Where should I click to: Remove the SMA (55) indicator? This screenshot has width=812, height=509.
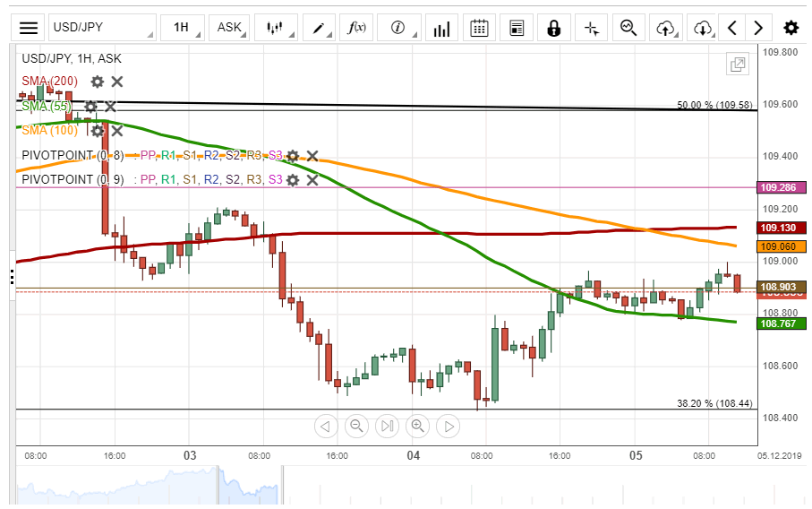click(110, 107)
